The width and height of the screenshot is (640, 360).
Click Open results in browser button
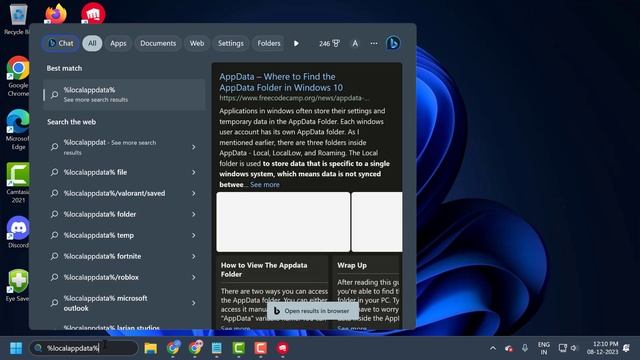click(313, 311)
